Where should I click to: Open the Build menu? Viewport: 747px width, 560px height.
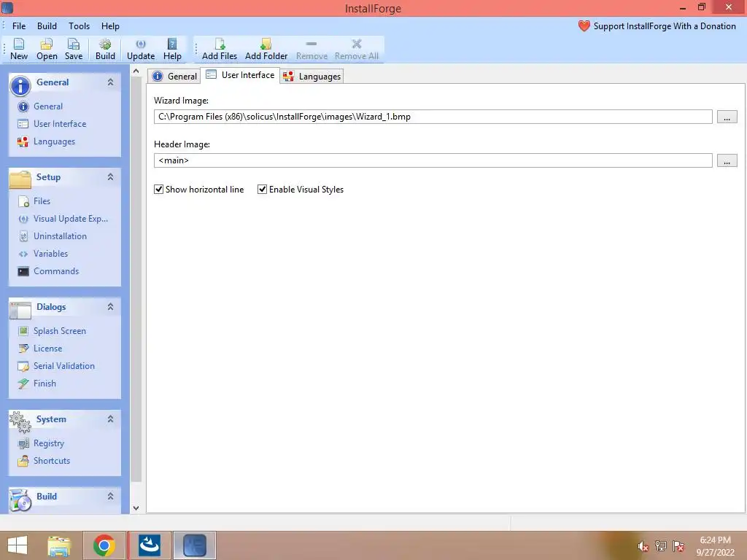pyautogui.click(x=47, y=26)
